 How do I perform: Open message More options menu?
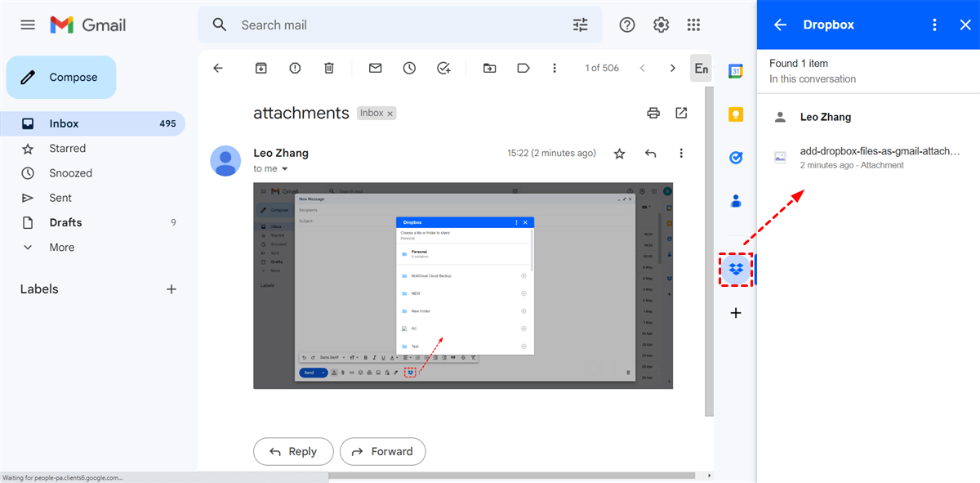(x=681, y=153)
